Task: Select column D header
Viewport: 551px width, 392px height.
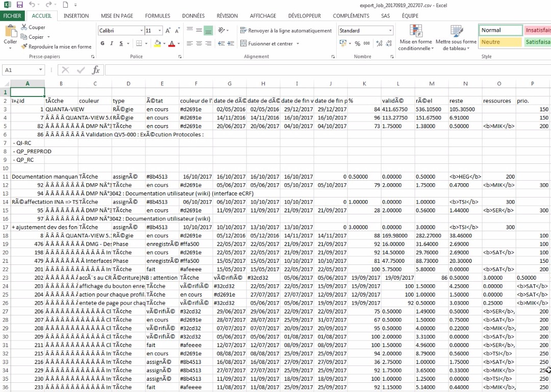Action: click(x=129, y=84)
